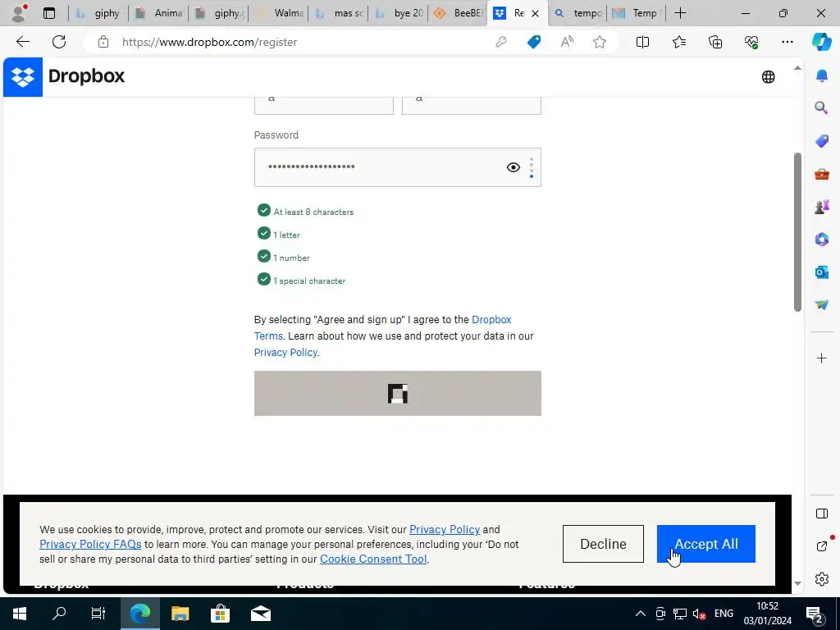Open Mail app from taskbar
The height and width of the screenshot is (630, 840).
pos(260,614)
